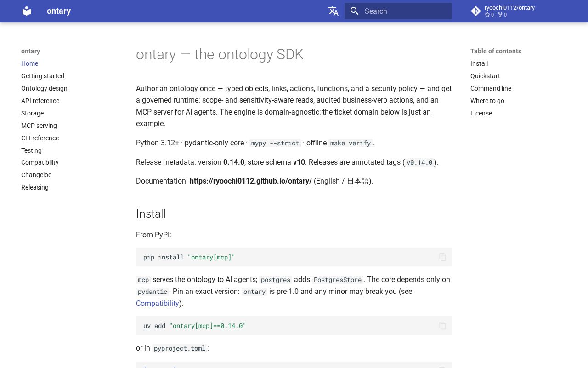Open the Compatibility page in the sidebar
The width and height of the screenshot is (588, 368).
point(40,162)
